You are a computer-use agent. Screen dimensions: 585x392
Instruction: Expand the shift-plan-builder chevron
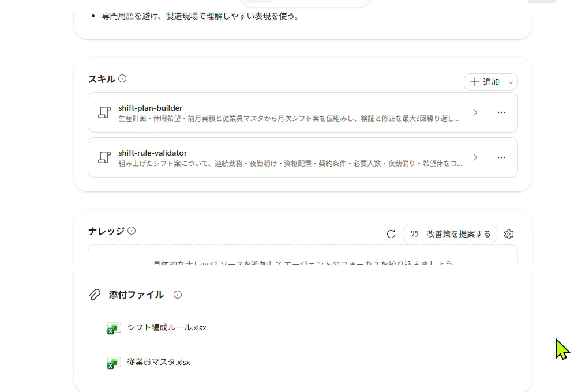pyautogui.click(x=475, y=112)
